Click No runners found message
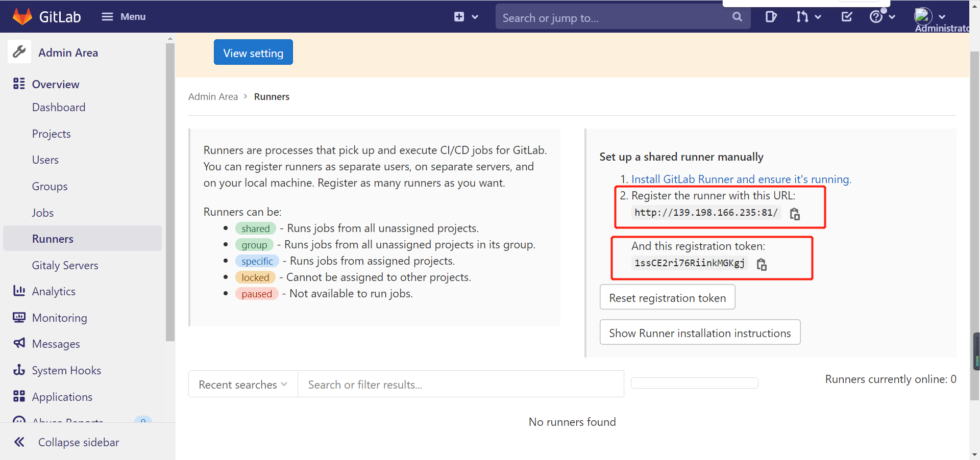The image size is (980, 460). [x=572, y=422]
